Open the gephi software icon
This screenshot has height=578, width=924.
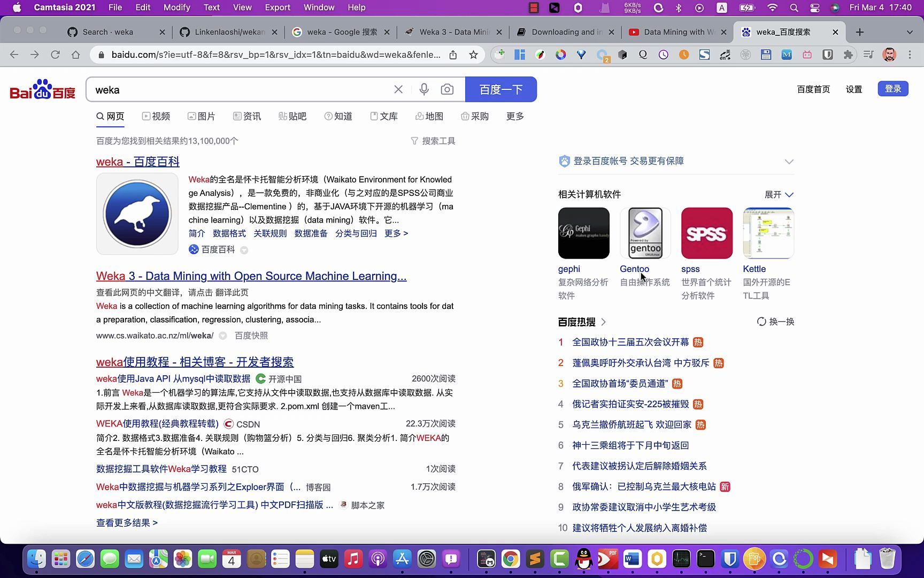point(584,233)
